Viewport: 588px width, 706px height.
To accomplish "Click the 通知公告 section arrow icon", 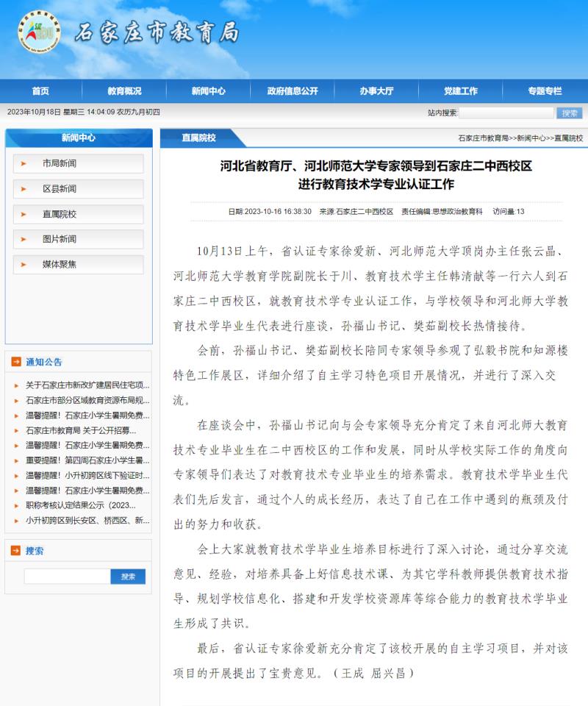I will coord(16,362).
